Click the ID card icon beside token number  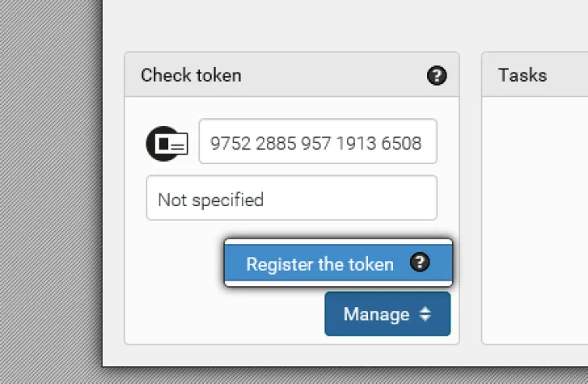coord(167,143)
